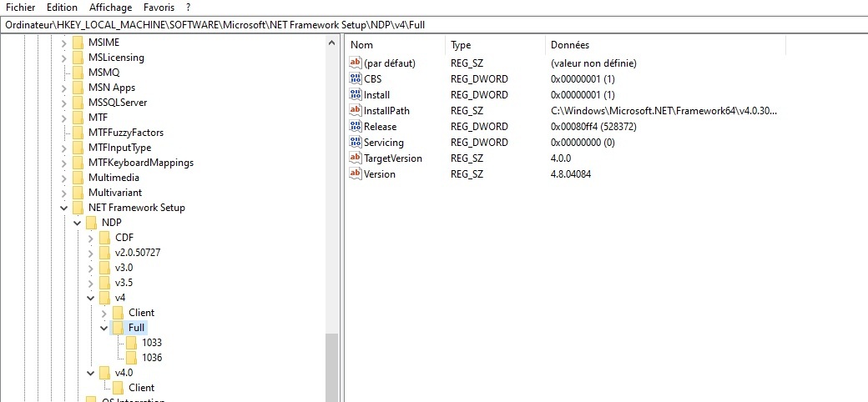Select the Client key under v4.0
Image resolution: width=868 pixels, height=402 pixels.
pos(141,387)
